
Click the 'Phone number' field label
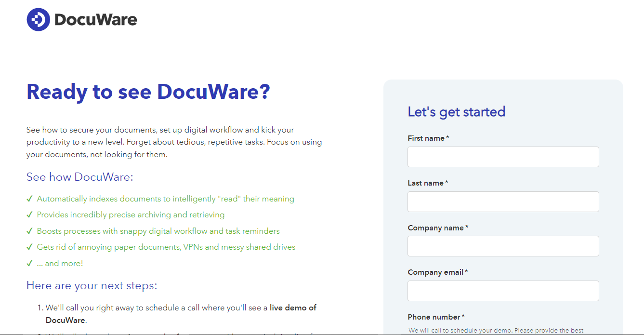pyautogui.click(x=436, y=317)
